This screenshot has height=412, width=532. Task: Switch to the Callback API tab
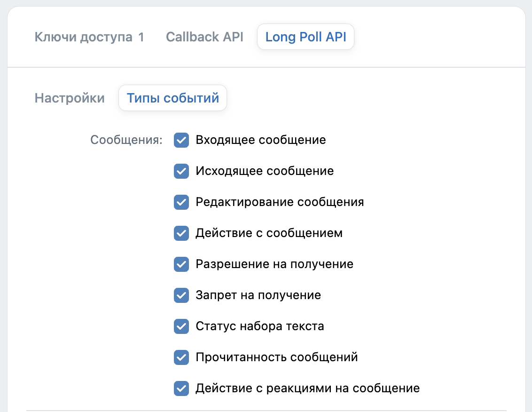tap(204, 37)
